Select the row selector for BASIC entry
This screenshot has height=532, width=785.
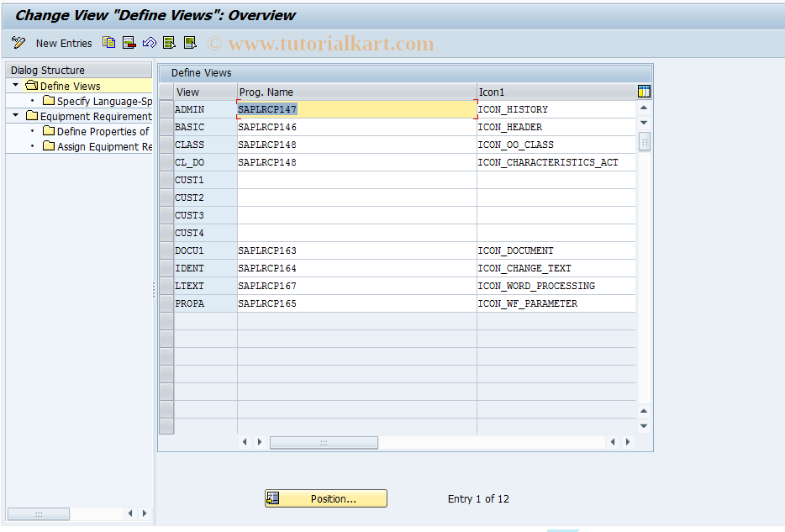point(166,126)
